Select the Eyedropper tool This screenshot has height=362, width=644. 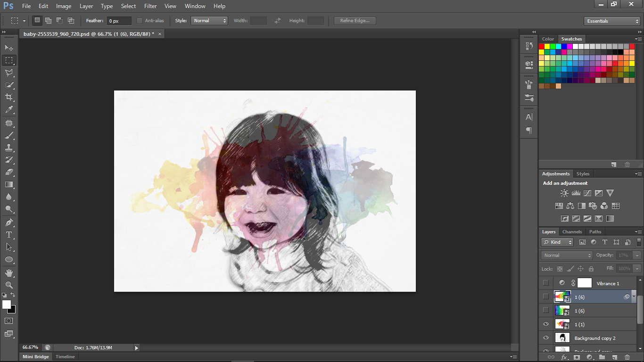pyautogui.click(x=9, y=110)
